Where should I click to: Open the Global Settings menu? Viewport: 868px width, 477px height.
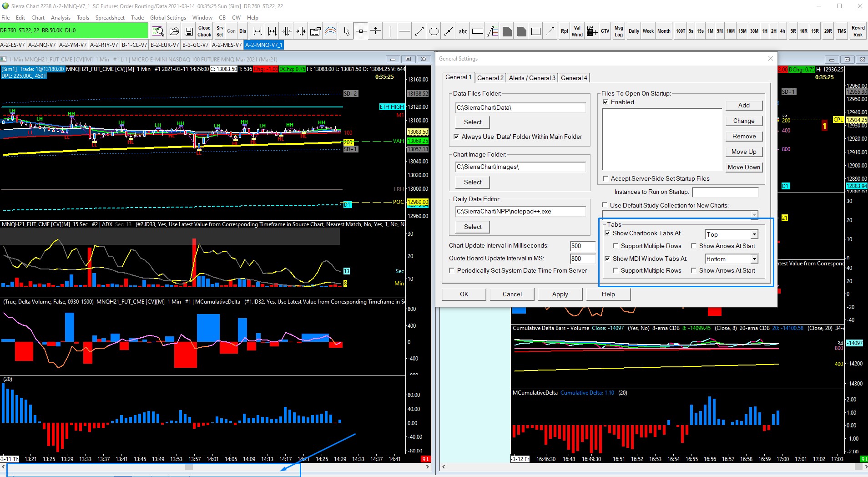pyautogui.click(x=168, y=18)
